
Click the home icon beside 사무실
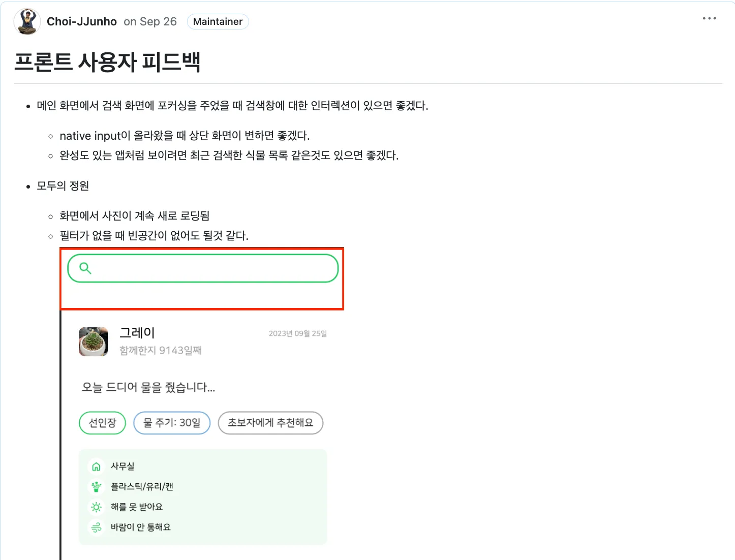tap(96, 466)
